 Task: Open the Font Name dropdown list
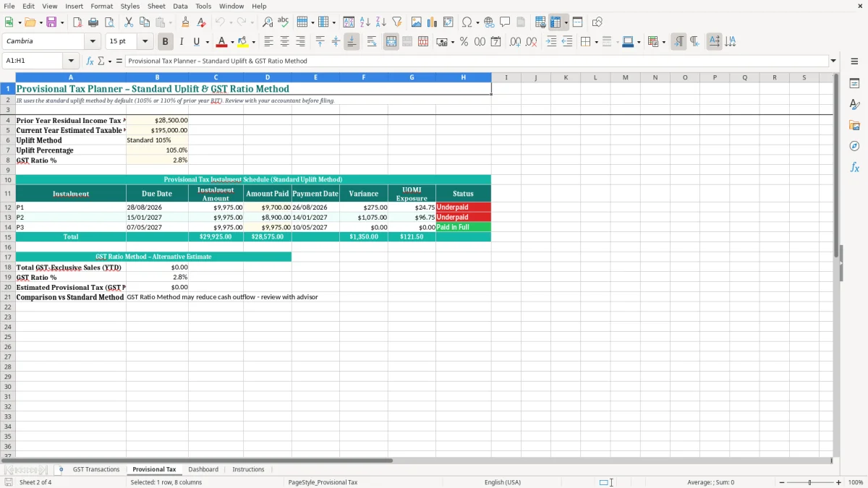pyautogui.click(x=93, y=42)
